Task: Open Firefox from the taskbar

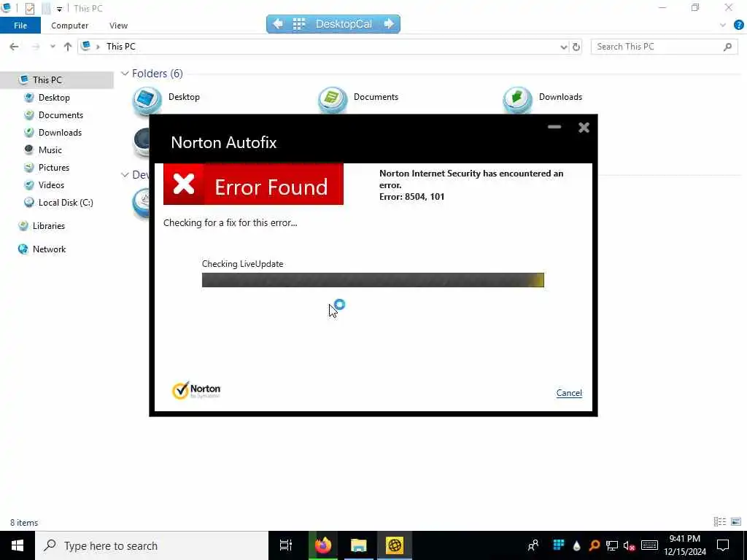Action: point(323,545)
